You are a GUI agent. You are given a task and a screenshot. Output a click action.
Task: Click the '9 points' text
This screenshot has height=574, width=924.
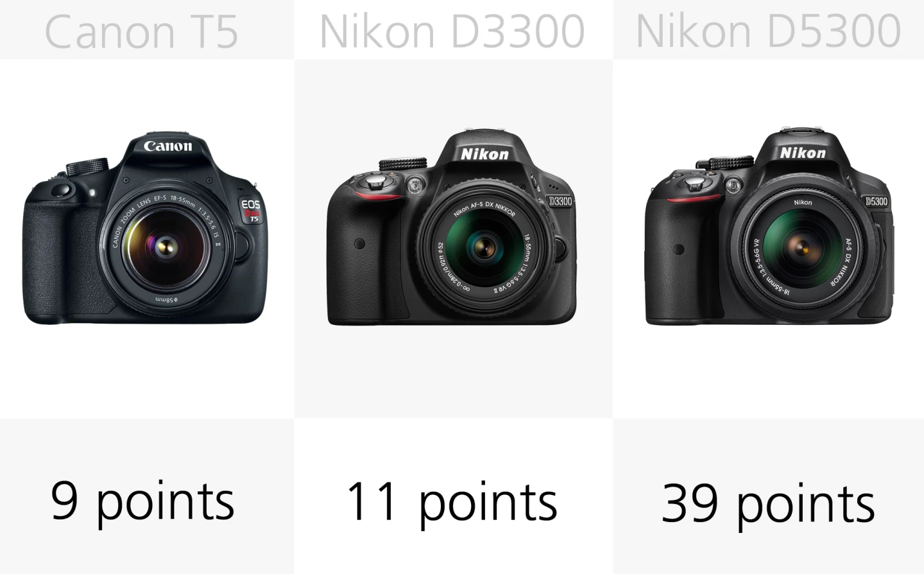point(142,503)
